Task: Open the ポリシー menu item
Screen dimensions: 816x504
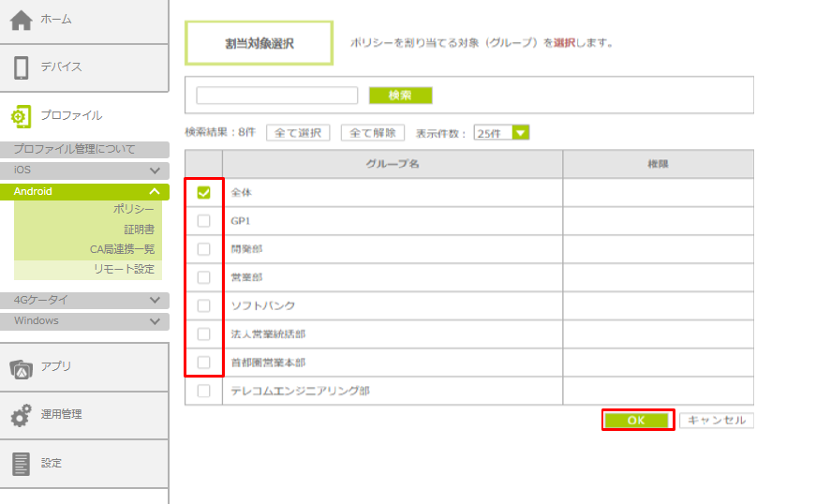Action: [x=134, y=209]
